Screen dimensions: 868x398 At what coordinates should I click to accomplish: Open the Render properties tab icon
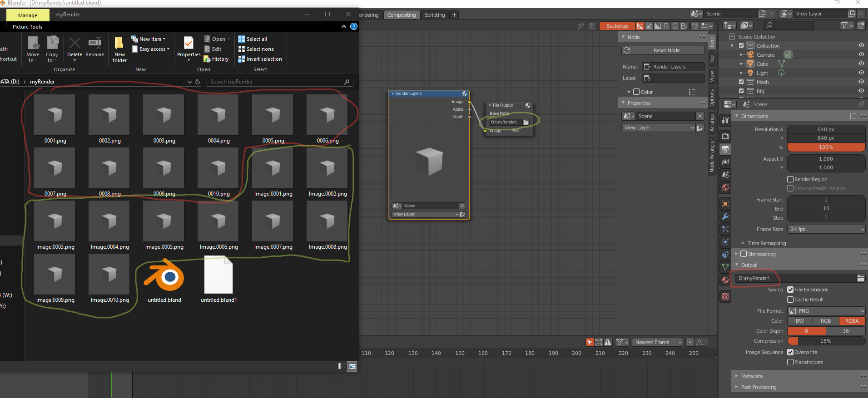(725, 136)
